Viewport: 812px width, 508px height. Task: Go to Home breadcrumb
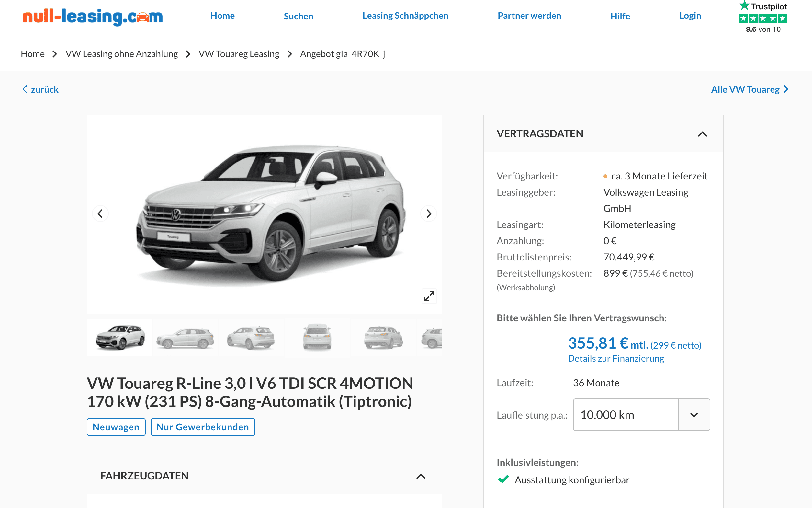pos(33,54)
